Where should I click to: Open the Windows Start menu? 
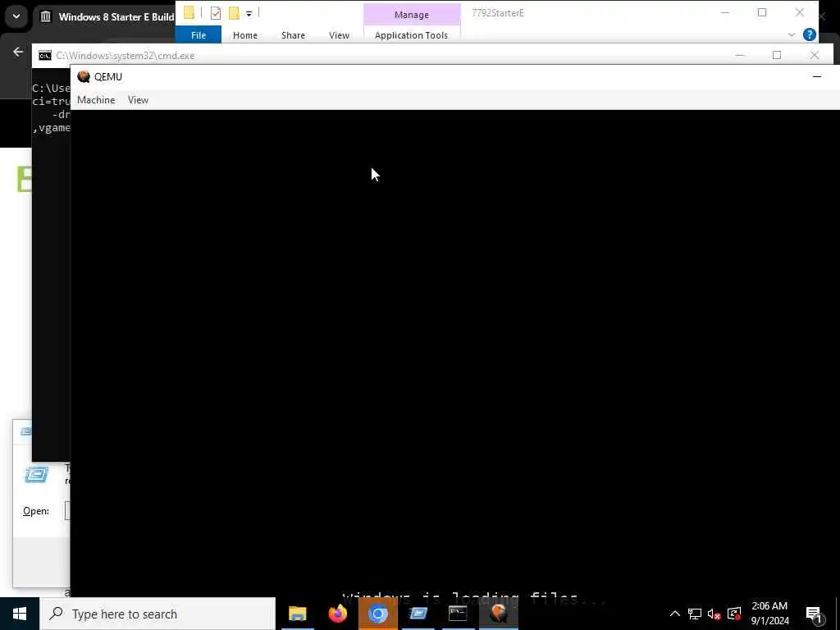coord(20,614)
